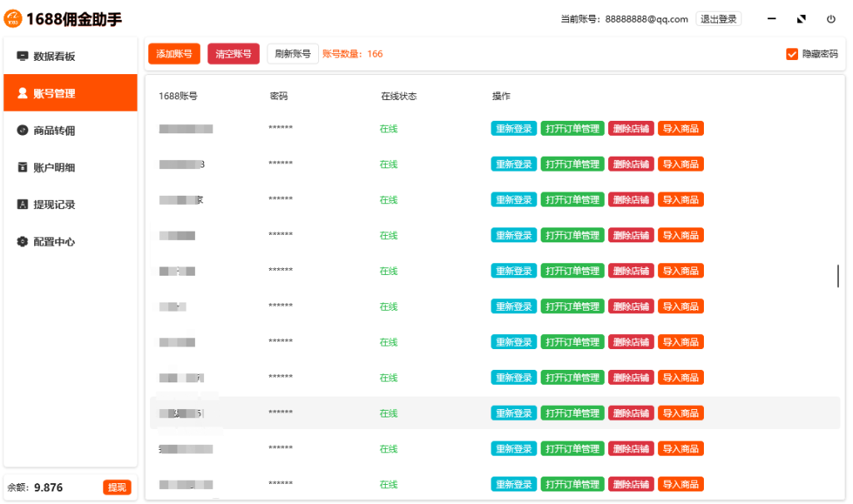Click 打开订单管理 in the second row
This screenshot has width=853, height=504.
coord(572,164)
